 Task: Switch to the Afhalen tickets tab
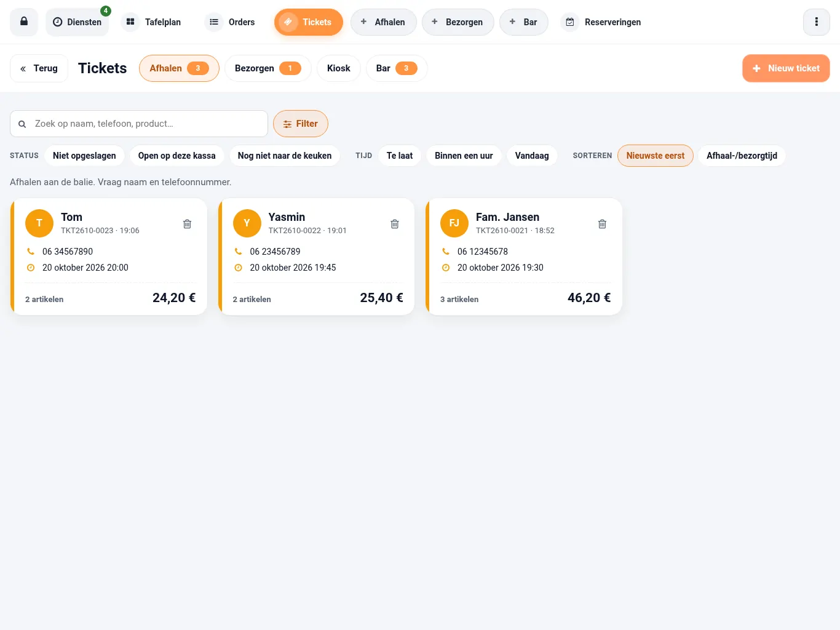(x=179, y=68)
